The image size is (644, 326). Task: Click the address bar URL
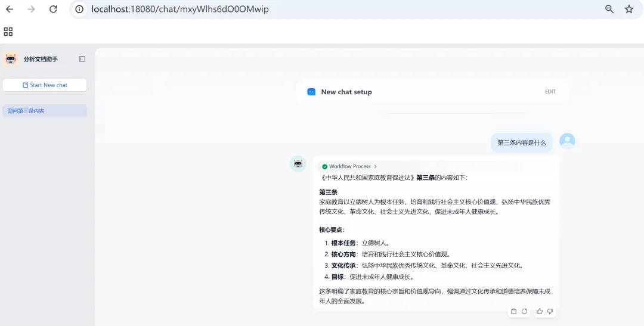(x=180, y=9)
